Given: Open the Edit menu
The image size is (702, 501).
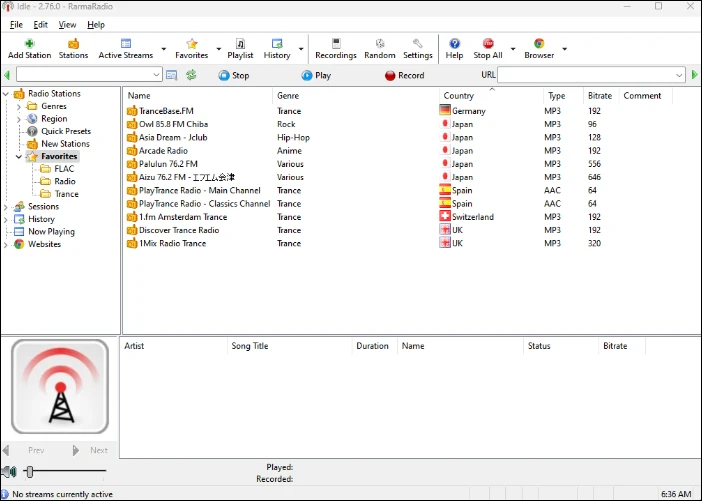Looking at the screenshot, I should (x=40, y=25).
